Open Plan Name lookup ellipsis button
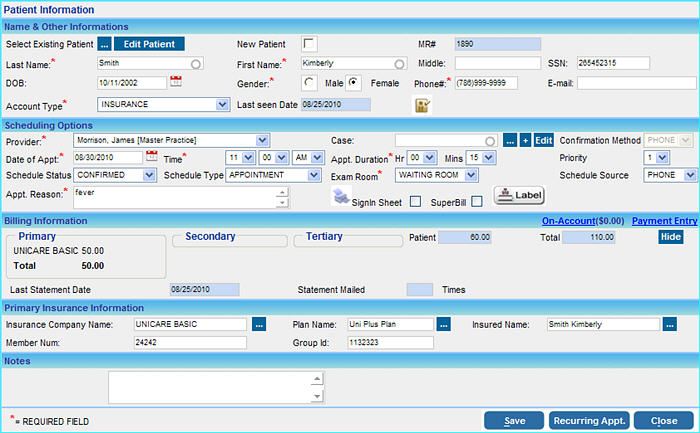This screenshot has height=433, width=700. pos(444,324)
